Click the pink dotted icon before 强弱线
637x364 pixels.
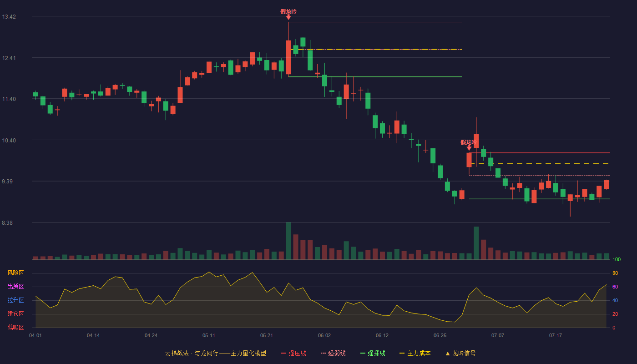(323, 353)
